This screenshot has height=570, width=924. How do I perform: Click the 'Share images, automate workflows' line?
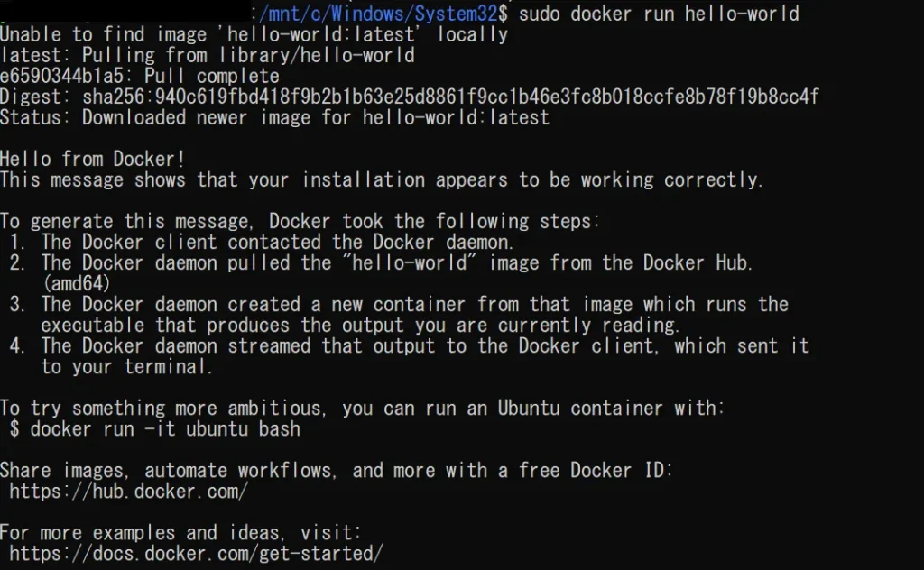(337, 471)
